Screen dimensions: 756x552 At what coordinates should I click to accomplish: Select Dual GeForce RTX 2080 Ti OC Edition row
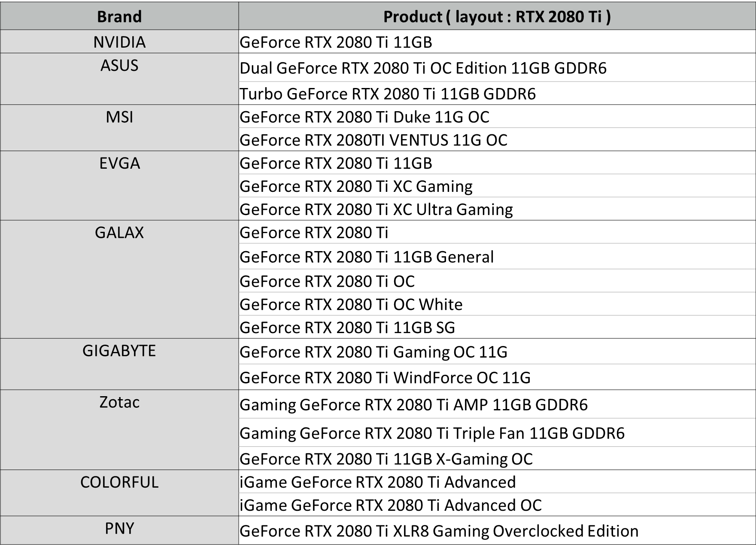[x=497, y=68]
